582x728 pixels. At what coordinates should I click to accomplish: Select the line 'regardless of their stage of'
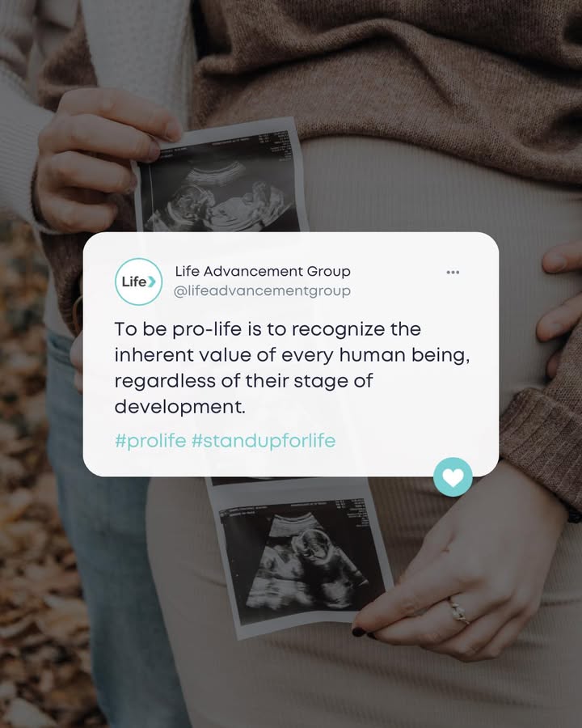[243, 381]
